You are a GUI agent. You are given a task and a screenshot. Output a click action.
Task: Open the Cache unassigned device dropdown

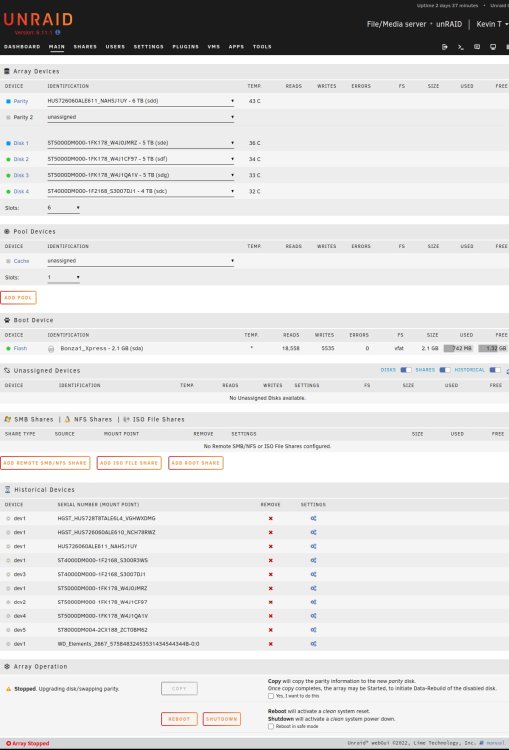click(141, 261)
